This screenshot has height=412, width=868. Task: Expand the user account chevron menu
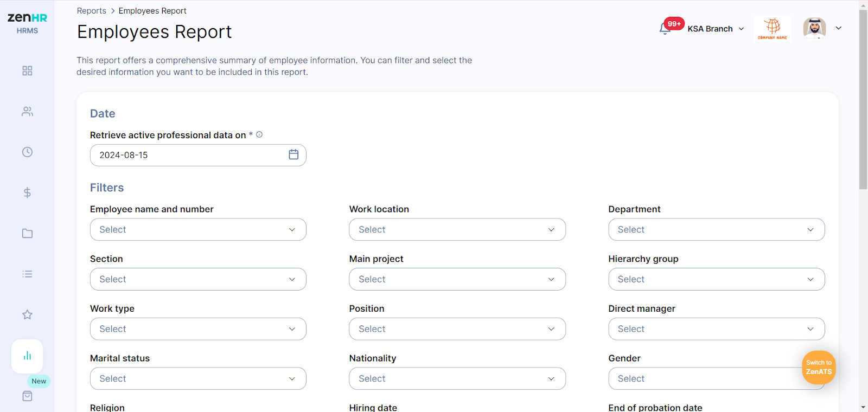click(x=839, y=28)
